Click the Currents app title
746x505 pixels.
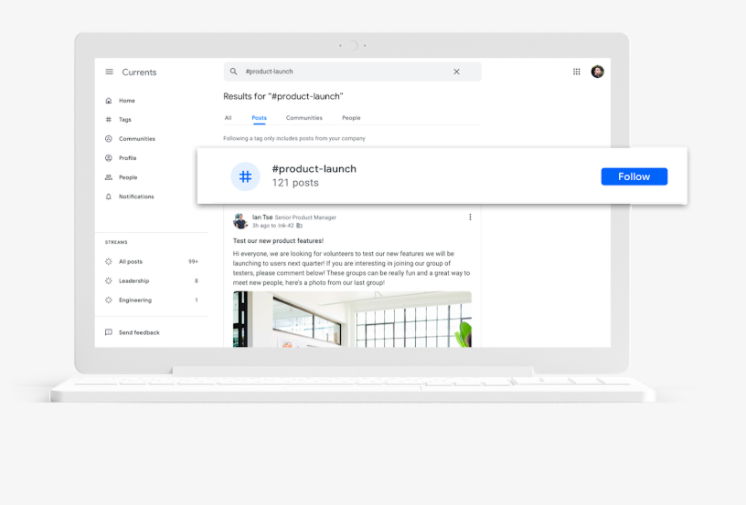(x=139, y=72)
